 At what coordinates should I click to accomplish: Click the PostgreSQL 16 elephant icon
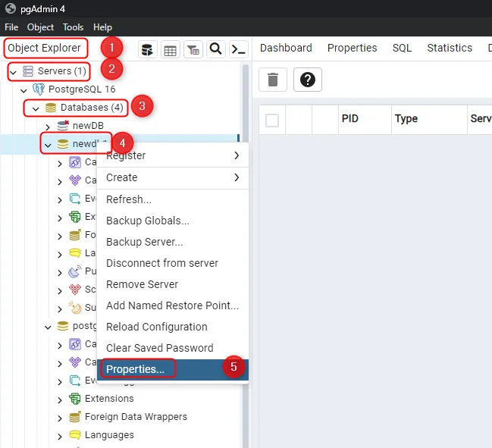pyautogui.click(x=39, y=89)
